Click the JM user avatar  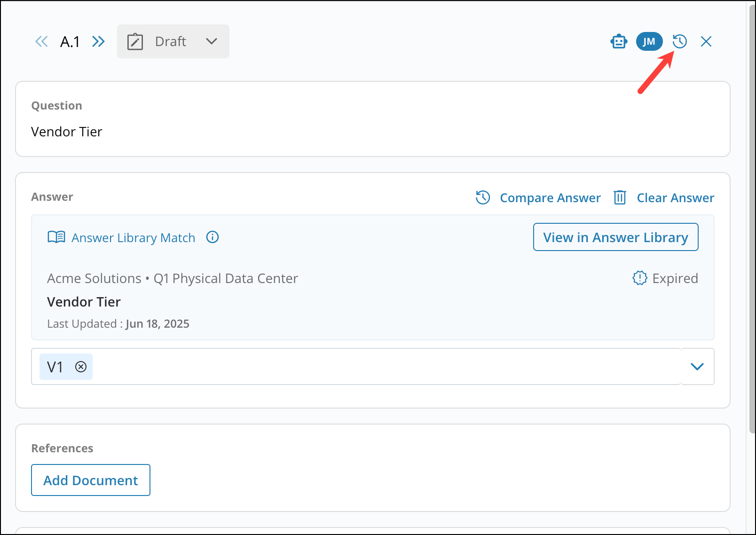coord(649,42)
